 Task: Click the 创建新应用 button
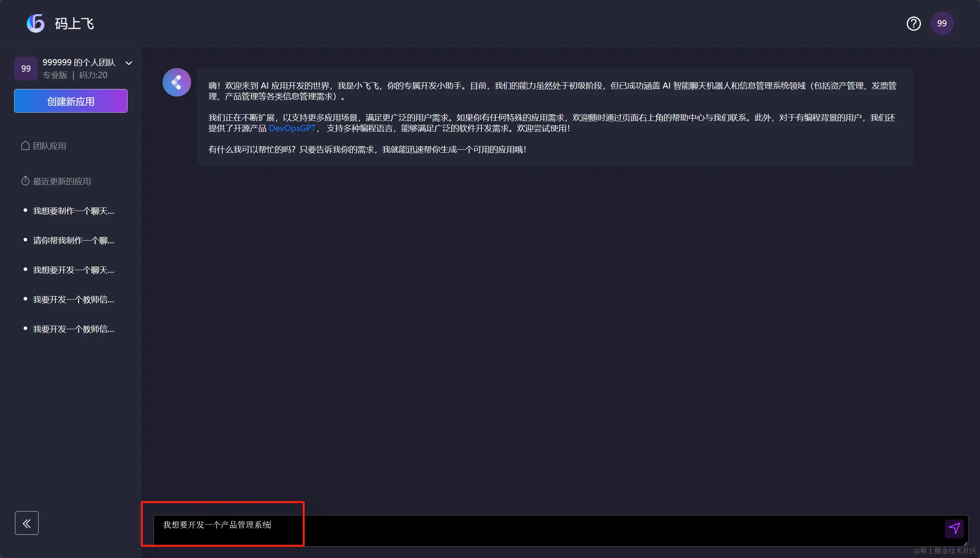71,101
